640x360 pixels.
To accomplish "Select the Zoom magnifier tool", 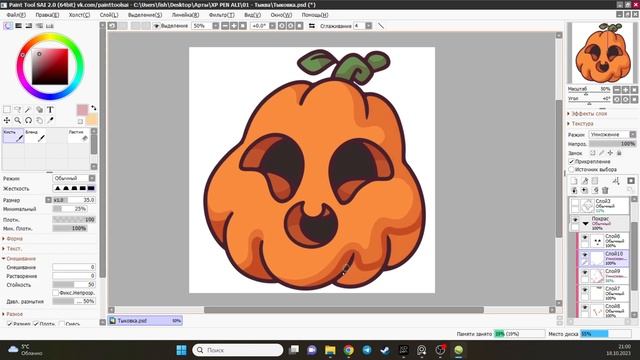I will coord(18,120).
